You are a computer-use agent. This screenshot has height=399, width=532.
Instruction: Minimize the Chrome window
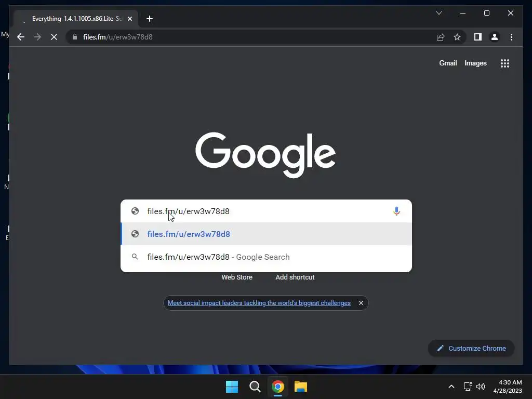[x=463, y=13]
